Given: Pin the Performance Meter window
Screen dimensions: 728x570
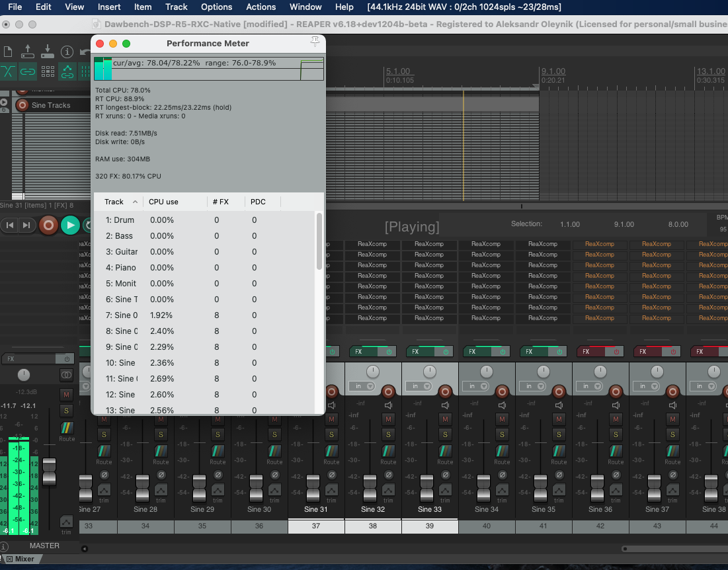Looking at the screenshot, I should point(315,42).
